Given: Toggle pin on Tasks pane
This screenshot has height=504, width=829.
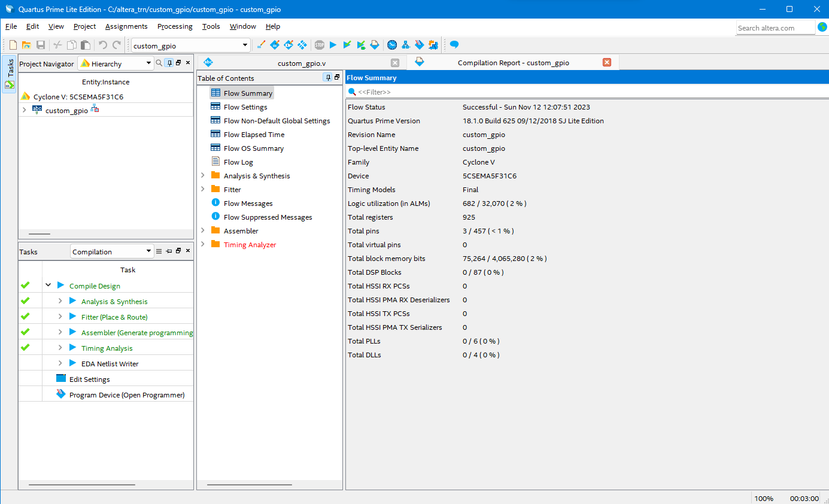Looking at the screenshot, I should (x=169, y=251).
